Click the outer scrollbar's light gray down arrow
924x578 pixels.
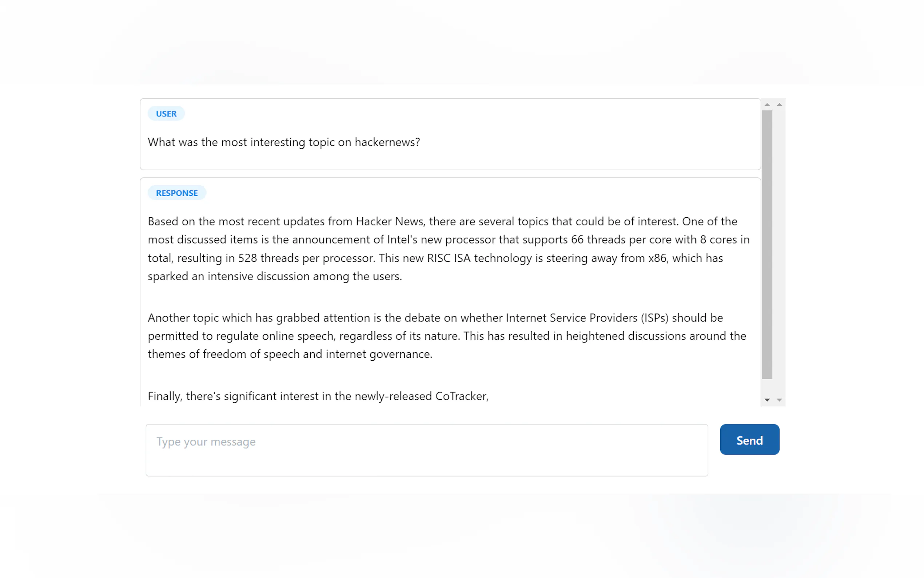coord(779,400)
